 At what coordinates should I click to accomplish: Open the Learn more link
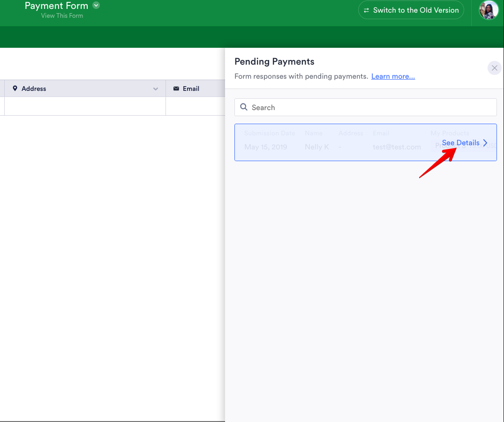click(393, 76)
